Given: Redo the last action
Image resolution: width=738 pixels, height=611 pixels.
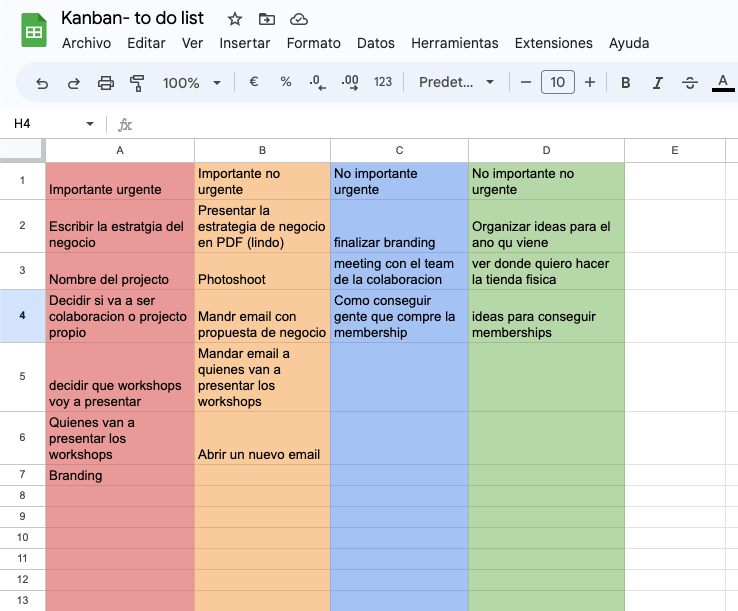Looking at the screenshot, I should point(74,83).
